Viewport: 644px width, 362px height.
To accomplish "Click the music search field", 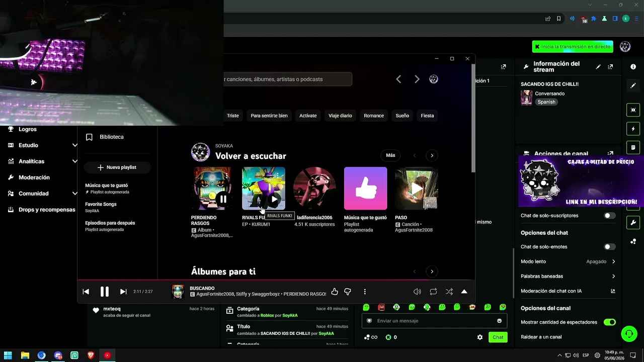I will click(288, 79).
